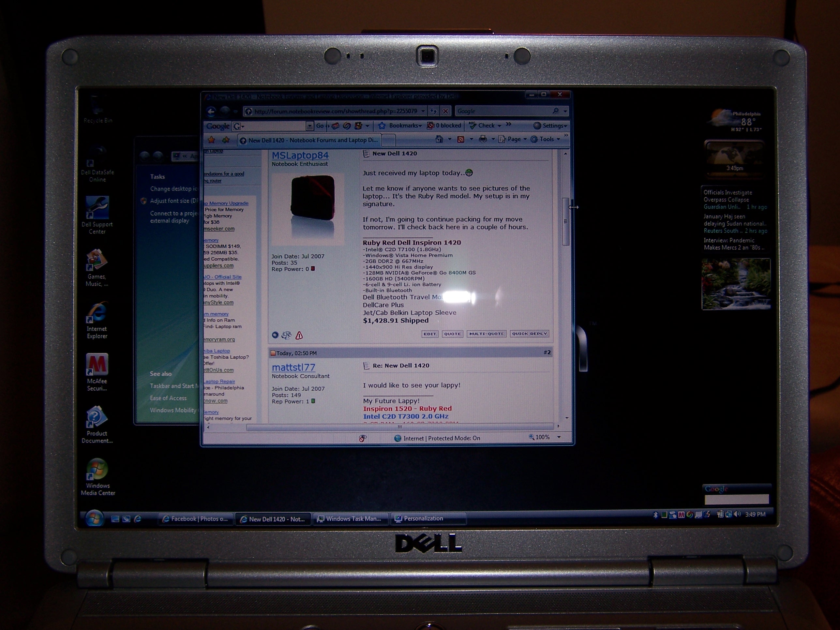Click the orange RSS feeds icon
The height and width of the screenshot is (630, 840).
pyautogui.click(x=461, y=139)
